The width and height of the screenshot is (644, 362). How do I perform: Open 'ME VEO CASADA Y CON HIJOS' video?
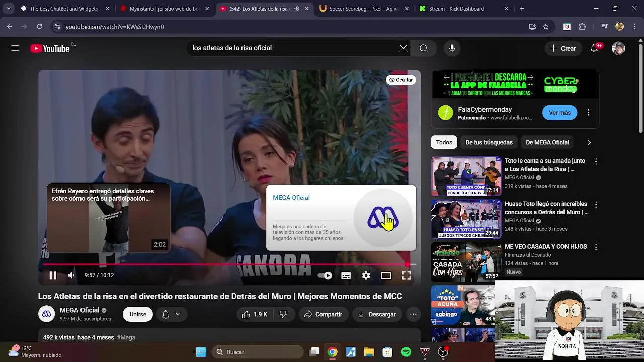[x=546, y=247]
